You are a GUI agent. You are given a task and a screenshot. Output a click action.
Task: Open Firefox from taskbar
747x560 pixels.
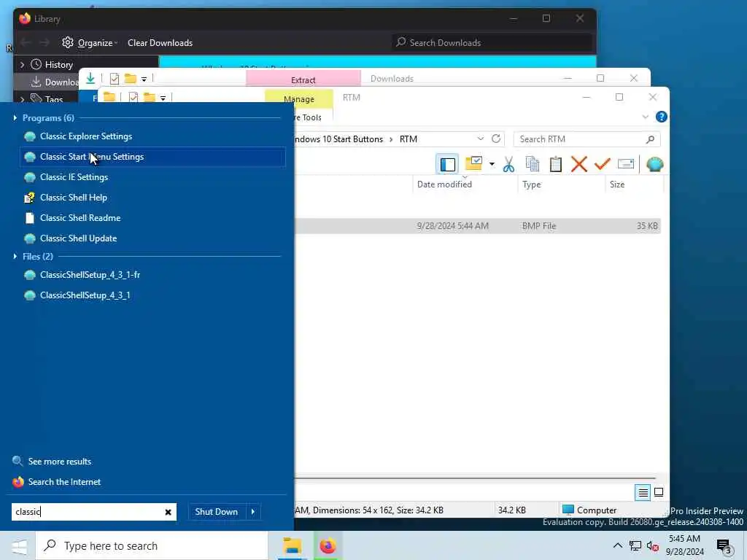[x=328, y=546]
